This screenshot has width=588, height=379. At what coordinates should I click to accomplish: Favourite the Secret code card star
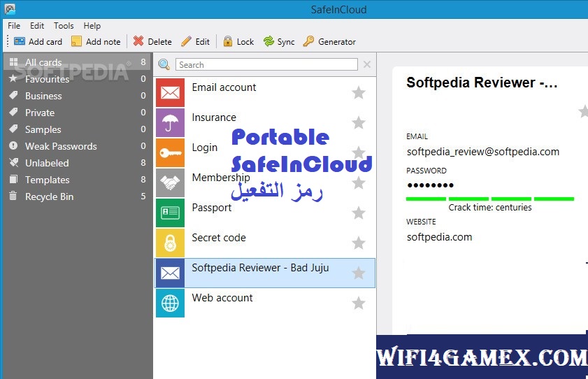click(359, 243)
